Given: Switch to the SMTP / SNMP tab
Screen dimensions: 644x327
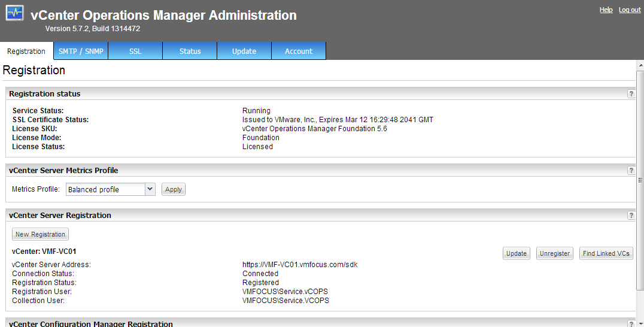Looking at the screenshot, I should (x=81, y=52).
